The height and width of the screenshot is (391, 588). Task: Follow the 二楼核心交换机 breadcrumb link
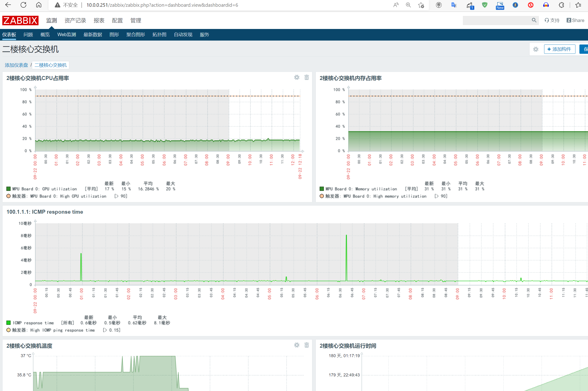tap(51, 65)
